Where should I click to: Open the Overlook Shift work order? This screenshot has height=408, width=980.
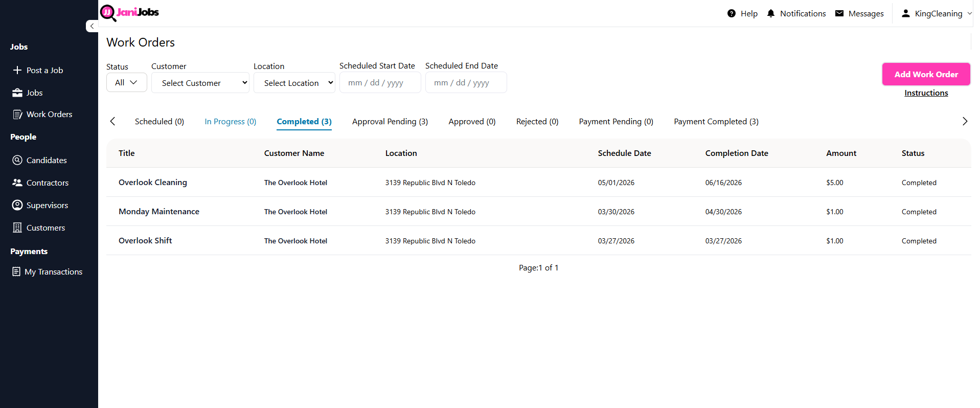pos(145,240)
